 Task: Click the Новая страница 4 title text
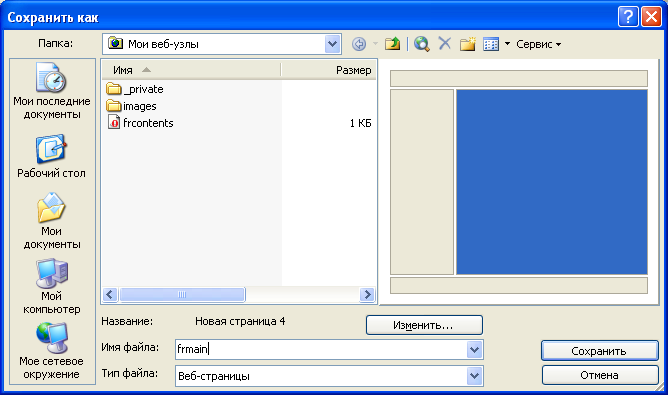(240, 321)
